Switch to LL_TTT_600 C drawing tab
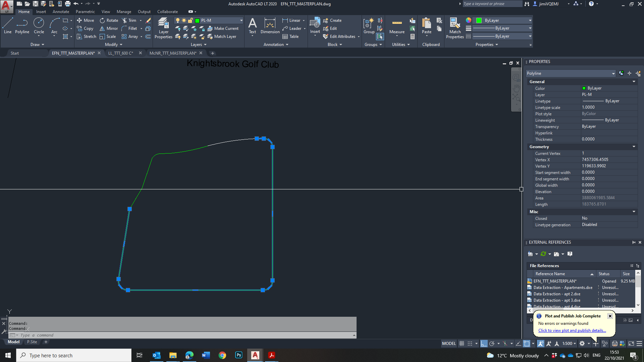This screenshot has width=644, height=362. pyautogui.click(x=120, y=53)
